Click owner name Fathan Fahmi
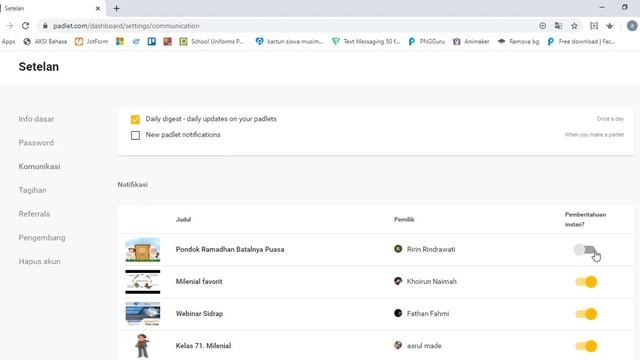This screenshot has height=360, width=640. point(428,314)
